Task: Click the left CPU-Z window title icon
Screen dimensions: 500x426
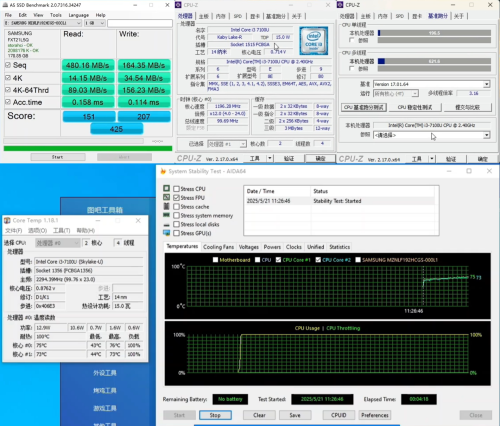Action: click(178, 5)
